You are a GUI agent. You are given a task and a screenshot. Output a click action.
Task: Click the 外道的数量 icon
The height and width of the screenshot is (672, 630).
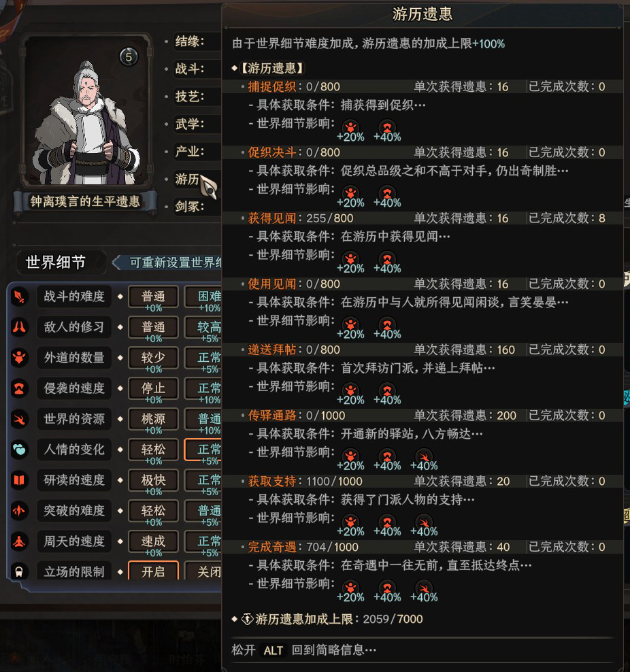pyautogui.click(x=20, y=358)
